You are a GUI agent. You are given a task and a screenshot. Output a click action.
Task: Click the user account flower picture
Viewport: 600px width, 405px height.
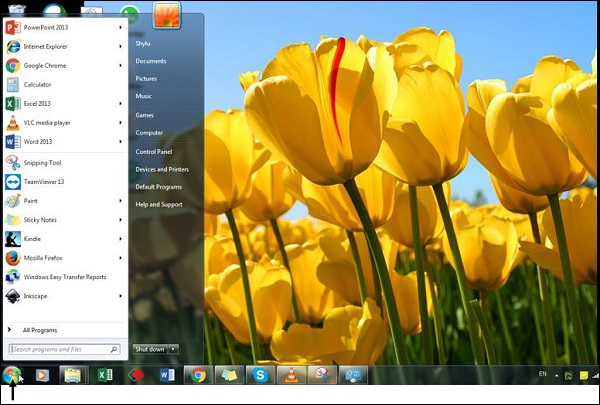166,15
